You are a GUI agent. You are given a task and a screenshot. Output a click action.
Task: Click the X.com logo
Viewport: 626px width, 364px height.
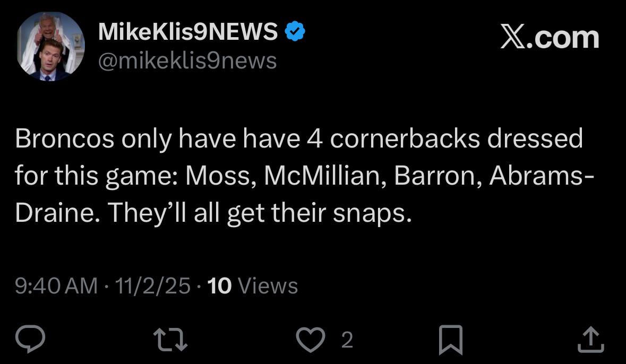[x=551, y=36]
